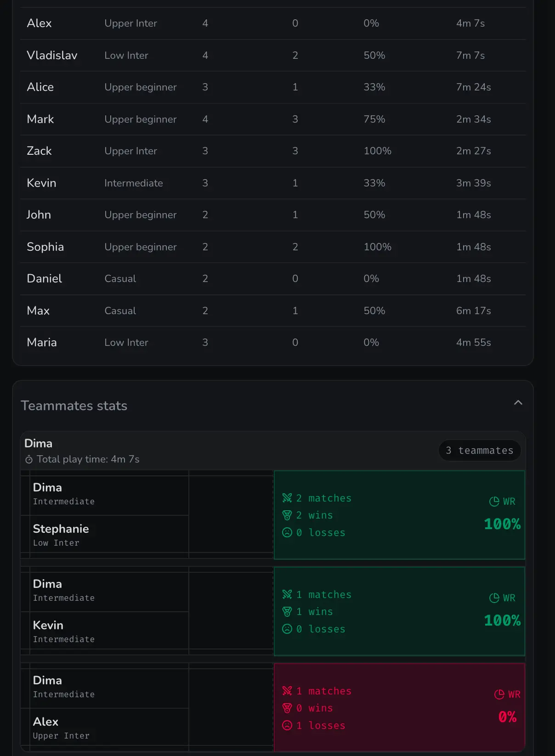Click the WR pie chart icon beside Stephanie's 100%
Screen dimensions: 555x756
coord(494,502)
